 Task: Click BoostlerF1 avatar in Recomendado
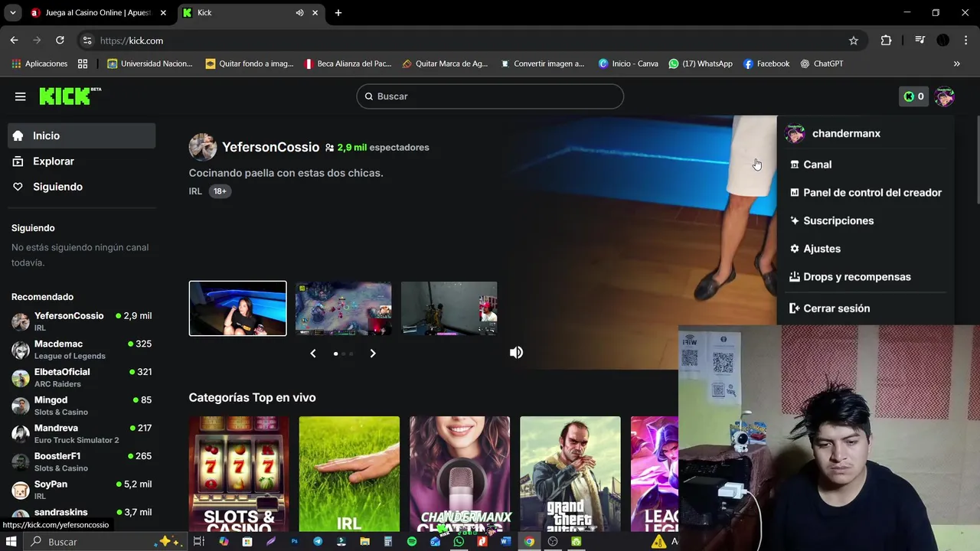click(21, 462)
